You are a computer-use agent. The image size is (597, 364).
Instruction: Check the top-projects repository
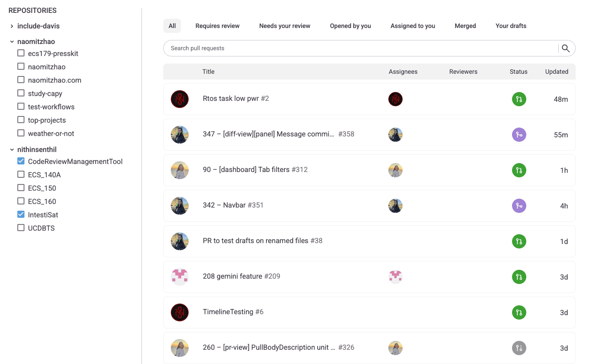coord(21,120)
